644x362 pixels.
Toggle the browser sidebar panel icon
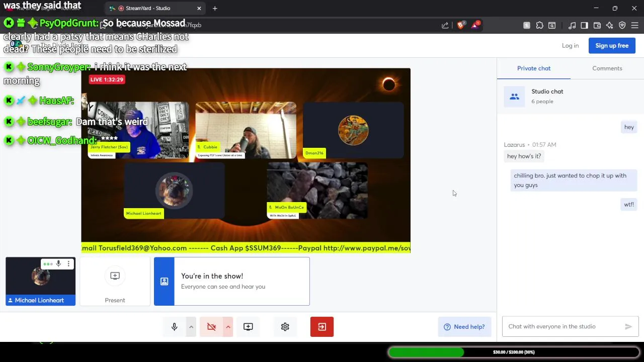(585, 25)
